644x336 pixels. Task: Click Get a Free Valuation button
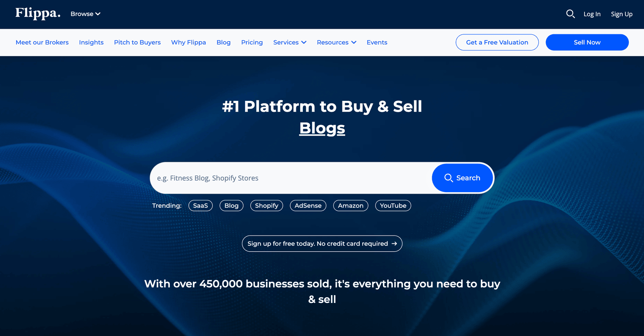(x=497, y=42)
